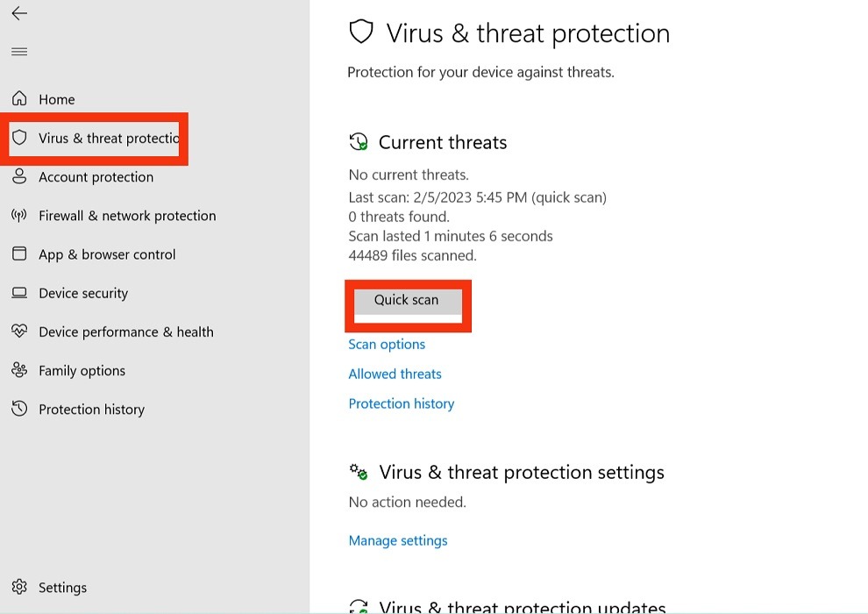The width and height of the screenshot is (868, 614).
Task: Click the Firewall & network protection signal icon
Action: (19, 215)
